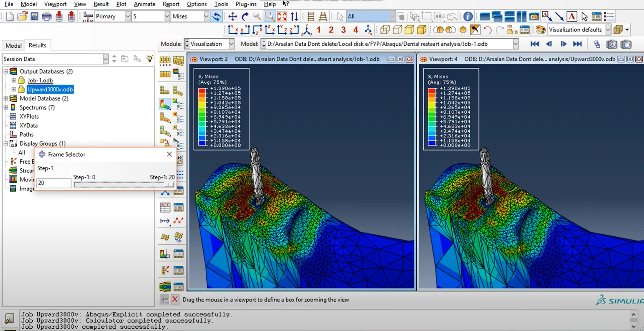Select the Pan View tool
Image resolution: width=644 pixels, height=331 pixels.
click(x=233, y=17)
